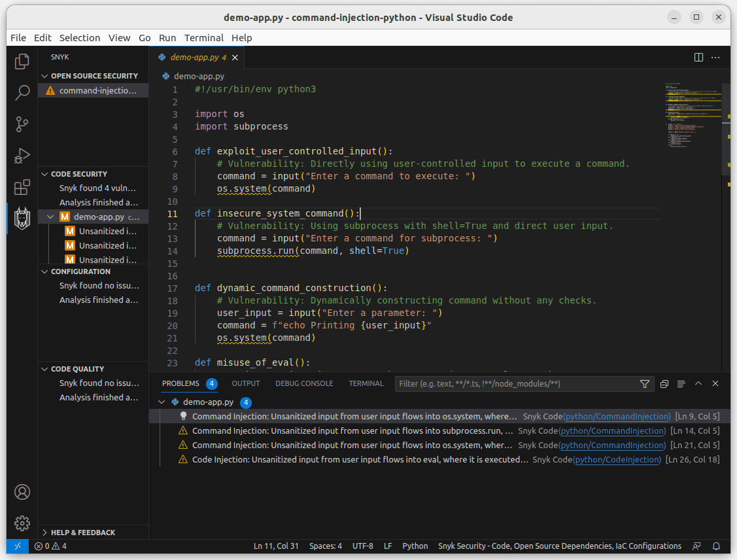This screenshot has height=560, width=737.
Task: Open the notifications bell in status bar
Action: coord(717,546)
